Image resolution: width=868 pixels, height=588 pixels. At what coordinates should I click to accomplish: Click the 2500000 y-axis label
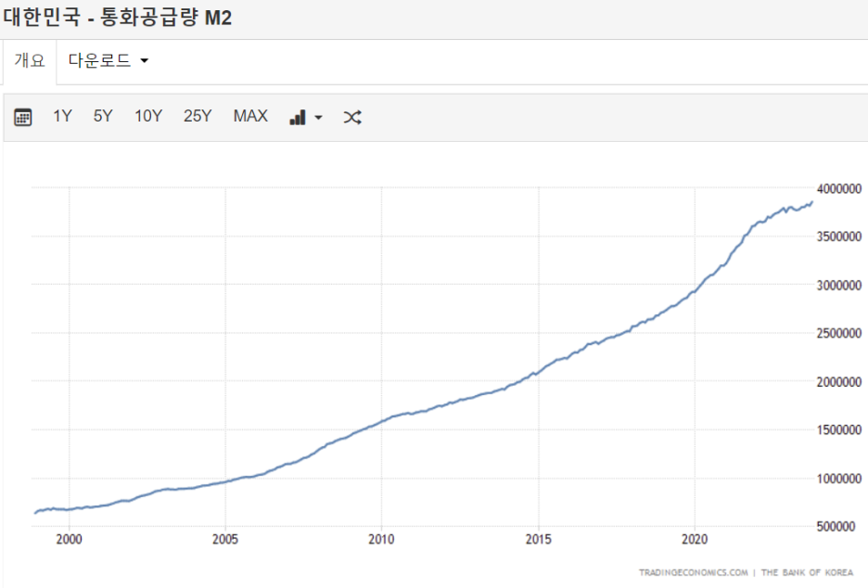coord(839,333)
